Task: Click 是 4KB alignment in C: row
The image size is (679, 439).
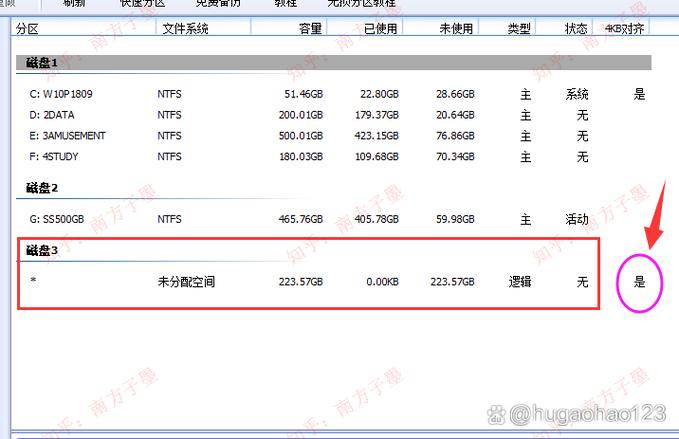Action: click(640, 94)
